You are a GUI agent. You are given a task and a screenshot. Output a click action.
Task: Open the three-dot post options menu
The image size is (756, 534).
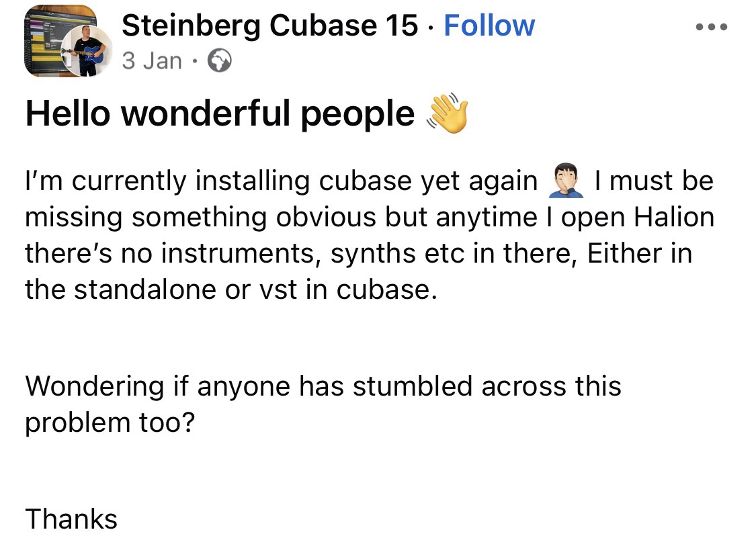click(712, 28)
